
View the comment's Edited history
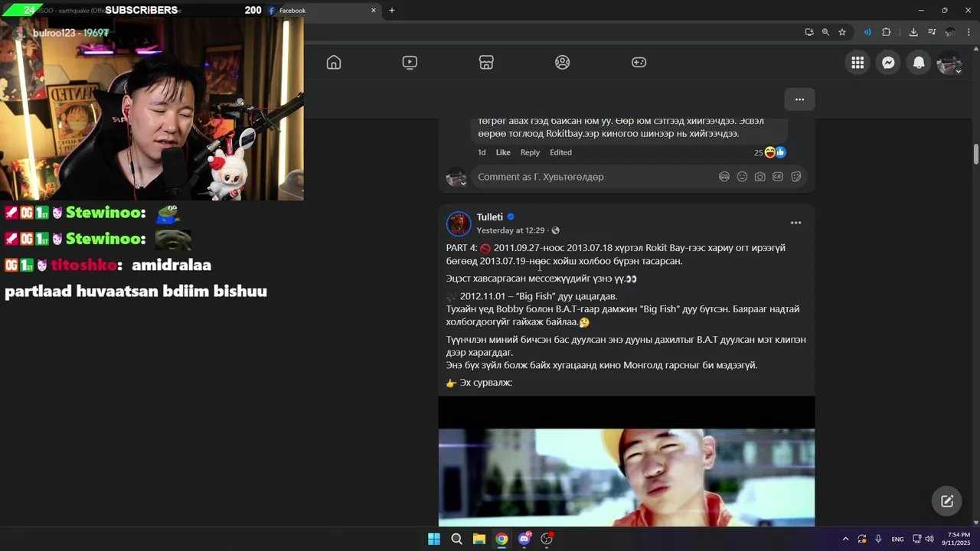point(560,152)
